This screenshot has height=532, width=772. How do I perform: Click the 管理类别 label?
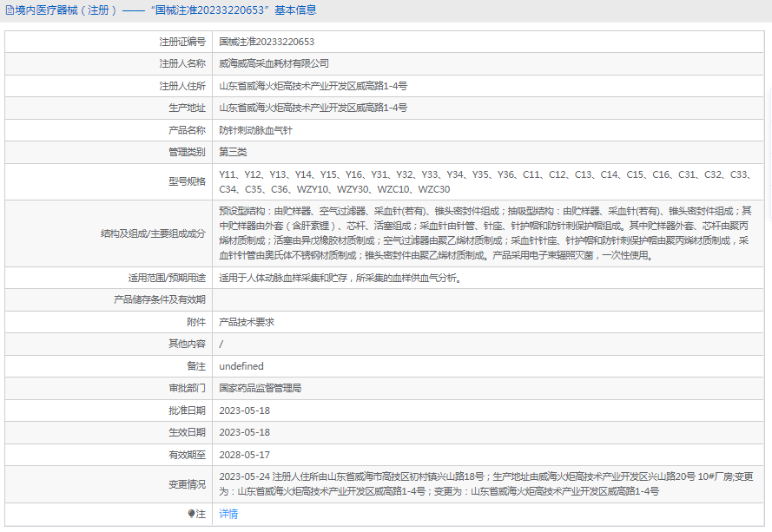click(187, 152)
